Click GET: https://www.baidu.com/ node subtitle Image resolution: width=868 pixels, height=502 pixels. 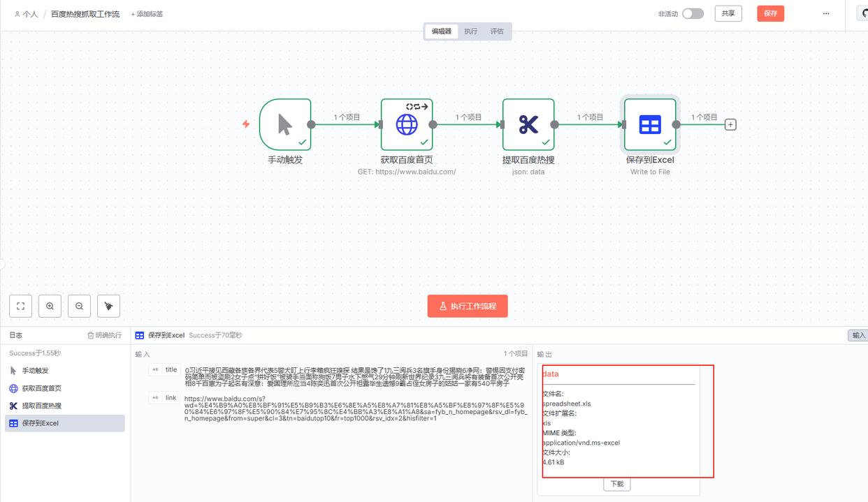(x=407, y=172)
